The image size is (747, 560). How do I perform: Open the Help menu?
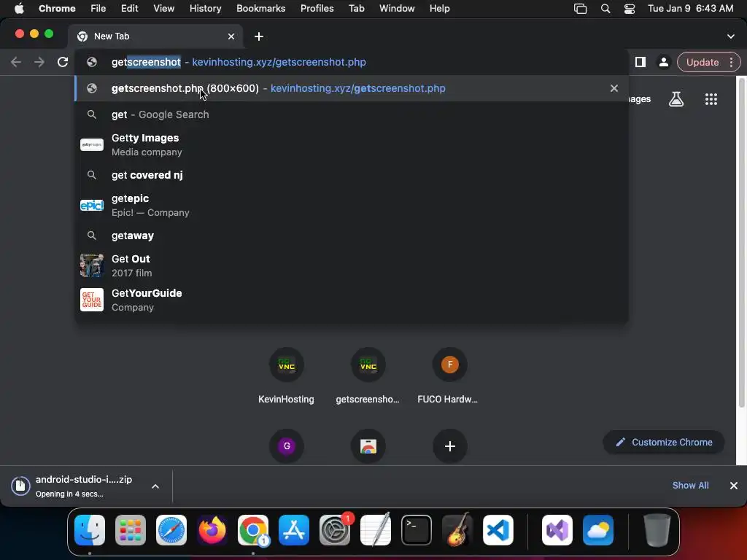click(x=439, y=8)
